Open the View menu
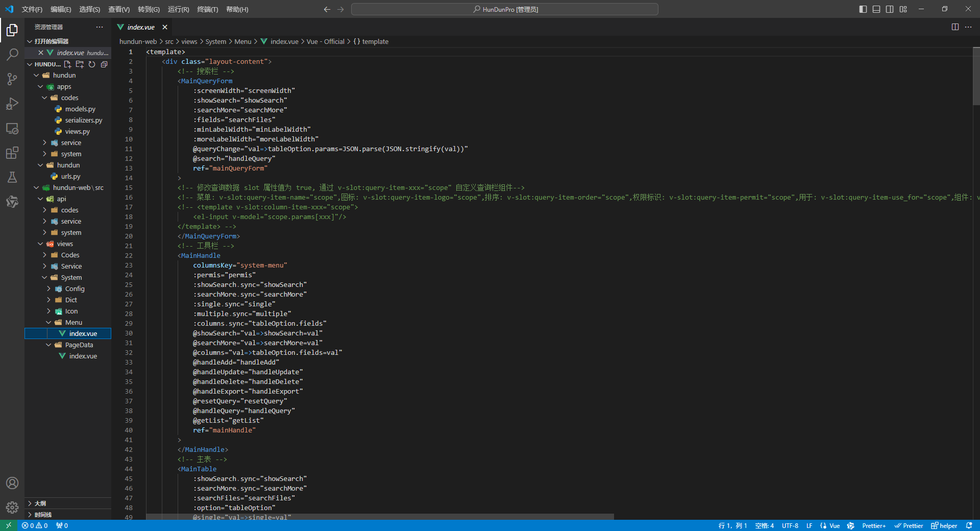Image resolution: width=980 pixels, height=531 pixels. tap(118, 9)
